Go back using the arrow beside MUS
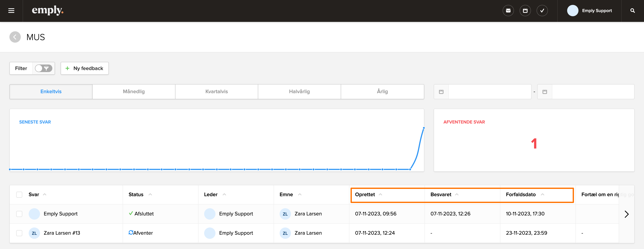Viewport: 644px width, 249px height. coord(15,37)
